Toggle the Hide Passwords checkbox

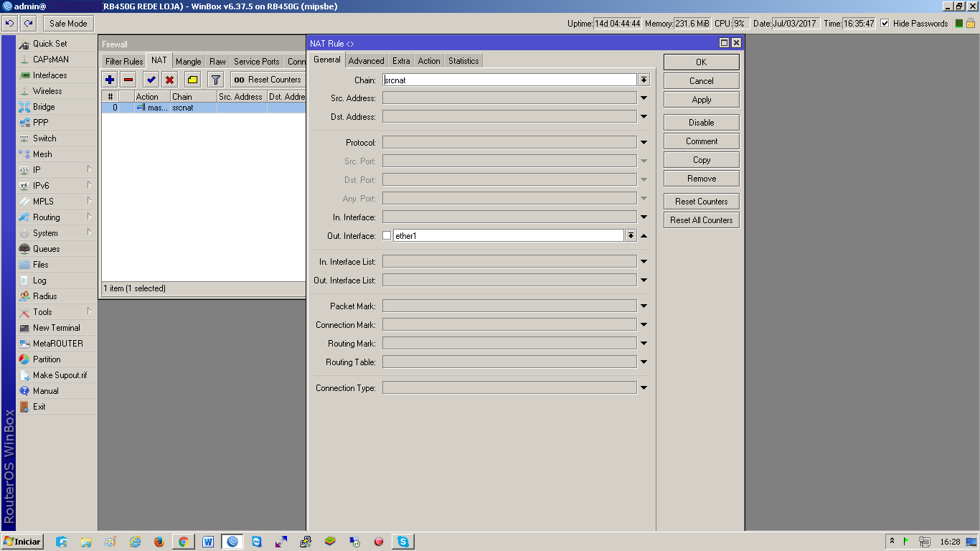[885, 24]
